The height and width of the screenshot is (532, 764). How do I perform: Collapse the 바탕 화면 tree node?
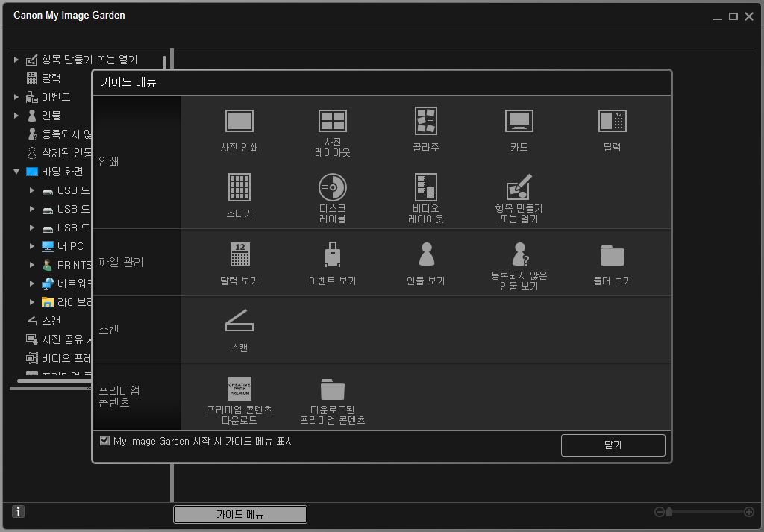16,172
